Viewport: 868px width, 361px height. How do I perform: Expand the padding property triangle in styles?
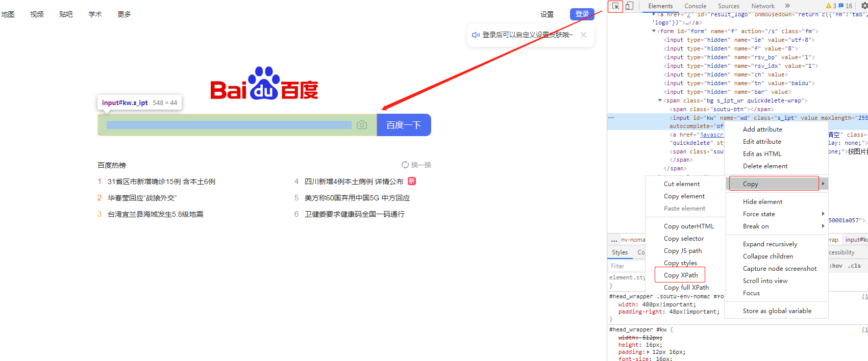click(x=648, y=352)
